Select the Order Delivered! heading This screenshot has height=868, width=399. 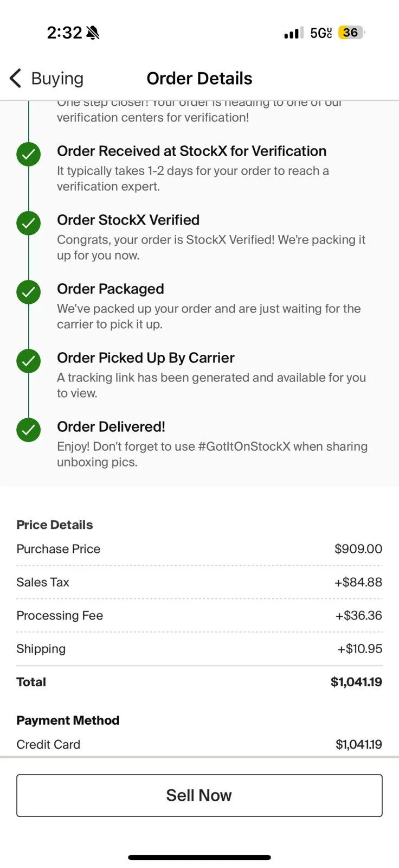click(111, 427)
